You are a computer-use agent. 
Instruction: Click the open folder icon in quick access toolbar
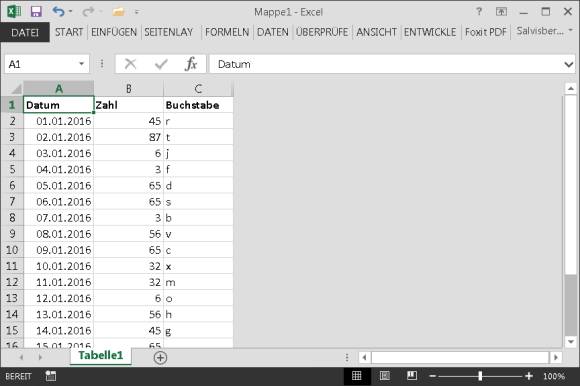118,12
